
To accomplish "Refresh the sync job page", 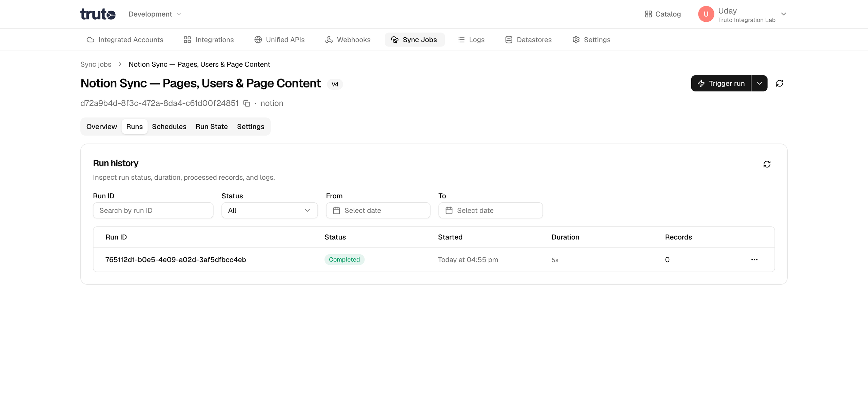I will point(780,83).
